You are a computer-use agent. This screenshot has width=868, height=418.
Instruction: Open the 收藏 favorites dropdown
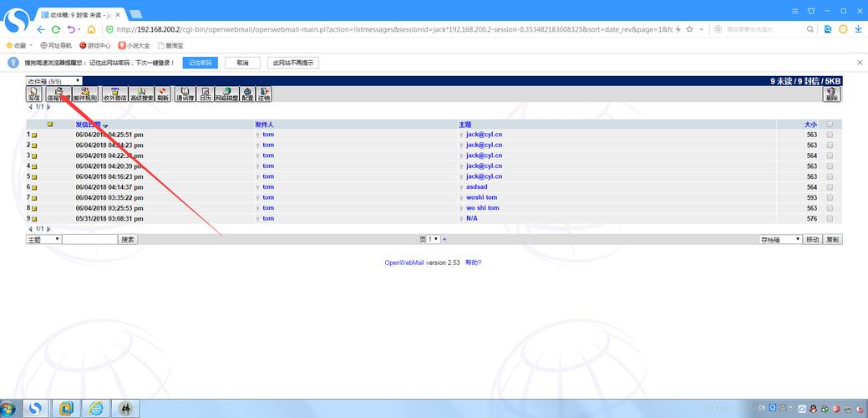[x=19, y=45]
